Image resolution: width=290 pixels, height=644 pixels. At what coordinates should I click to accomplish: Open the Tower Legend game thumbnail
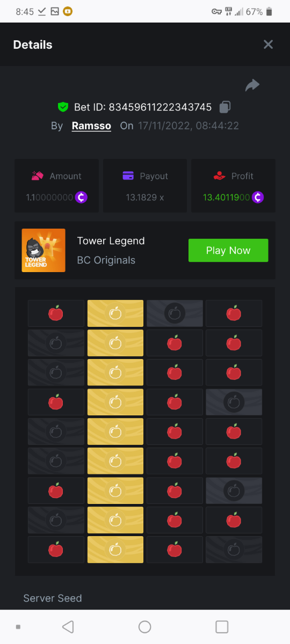[44, 250]
